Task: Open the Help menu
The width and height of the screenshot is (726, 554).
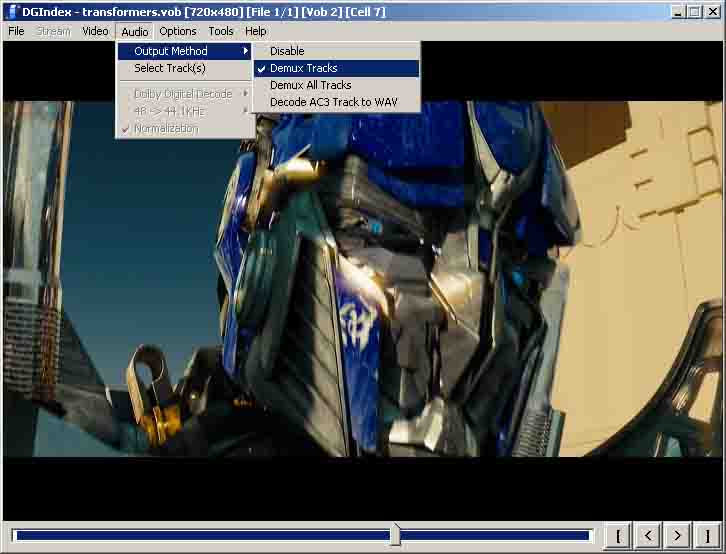Action: [256, 31]
